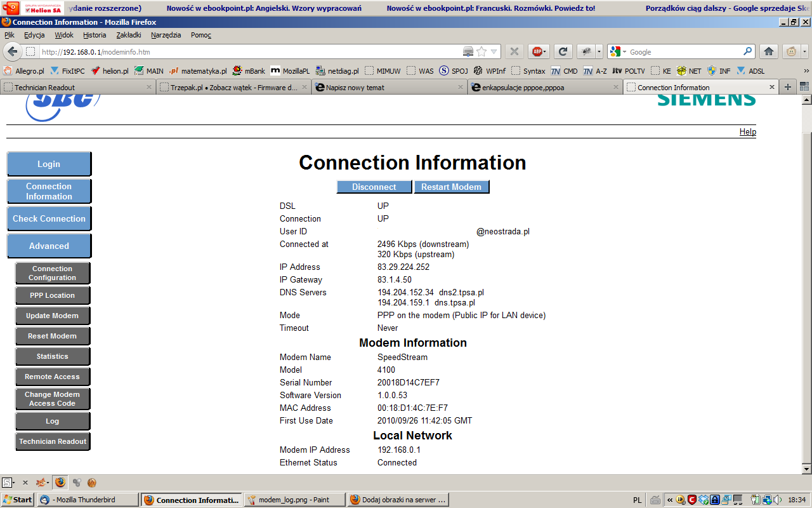Bookmark the page with the star icon
This screenshot has width=812, height=508.
480,51
